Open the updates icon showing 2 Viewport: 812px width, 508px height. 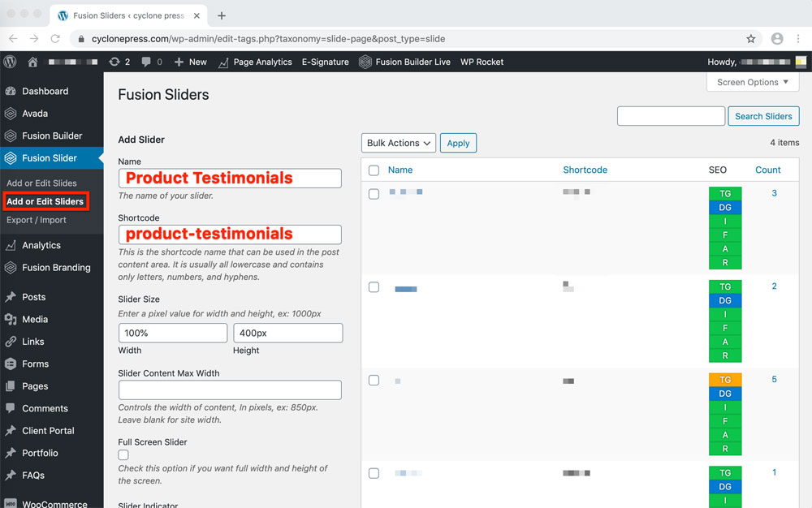point(114,62)
